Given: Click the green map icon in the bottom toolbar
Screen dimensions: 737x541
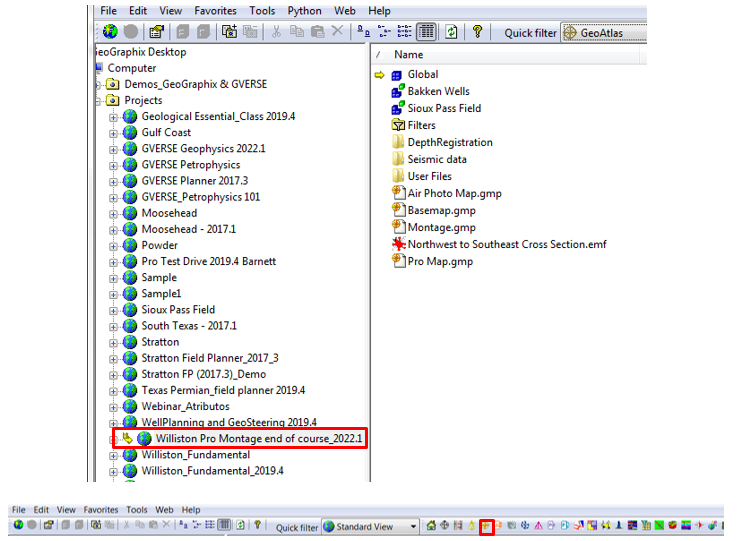Looking at the screenshot, I should click(x=659, y=525).
